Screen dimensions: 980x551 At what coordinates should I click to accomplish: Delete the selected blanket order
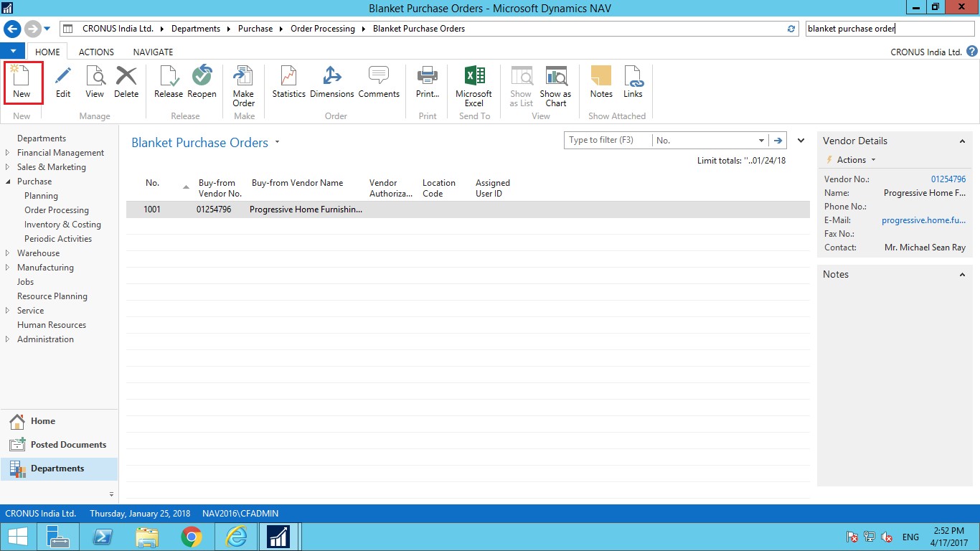[126, 83]
